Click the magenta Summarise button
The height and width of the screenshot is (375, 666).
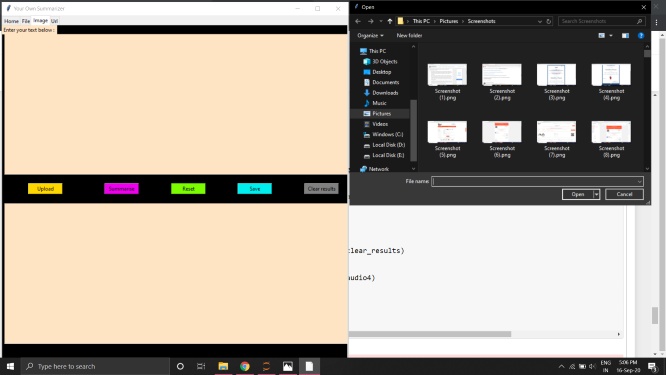tap(121, 189)
